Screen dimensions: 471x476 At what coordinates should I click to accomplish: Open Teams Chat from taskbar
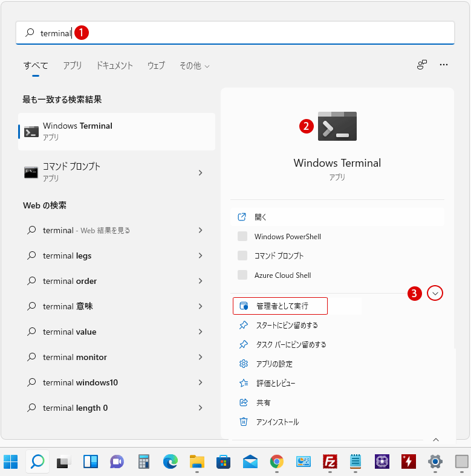[x=117, y=462]
